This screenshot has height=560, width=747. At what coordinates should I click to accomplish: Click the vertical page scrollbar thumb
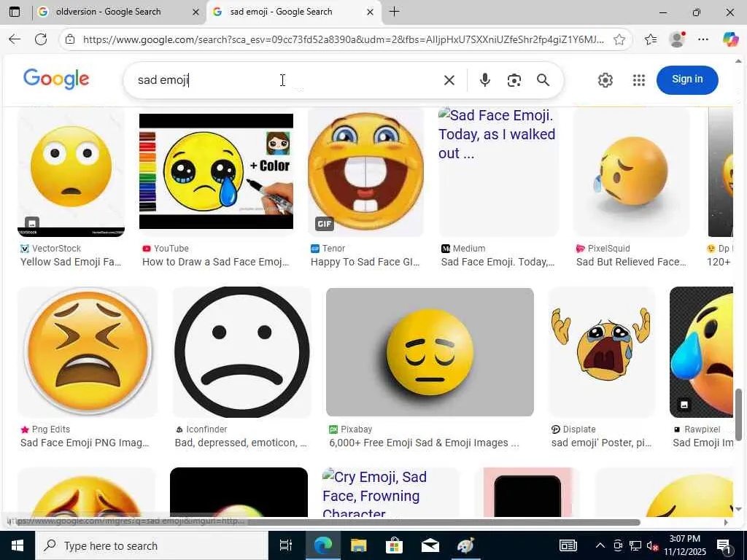pyautogui.click(x=738, y=414)
